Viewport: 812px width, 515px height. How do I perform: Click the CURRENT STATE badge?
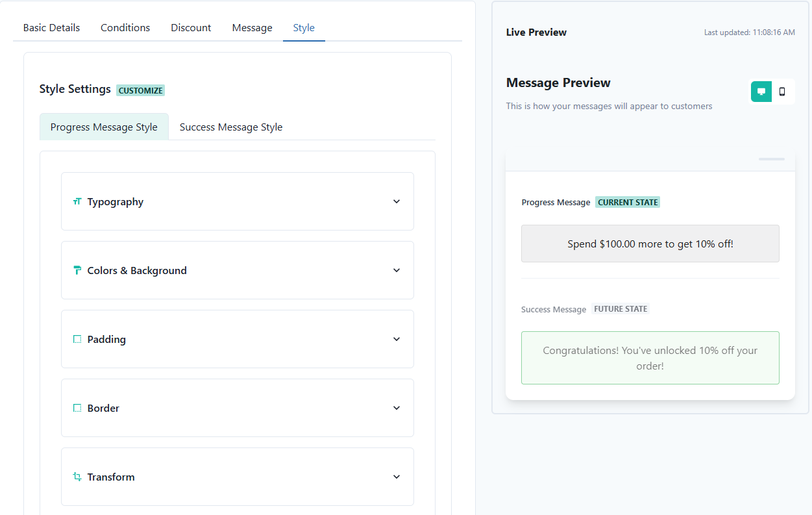(x=628, y=202)
